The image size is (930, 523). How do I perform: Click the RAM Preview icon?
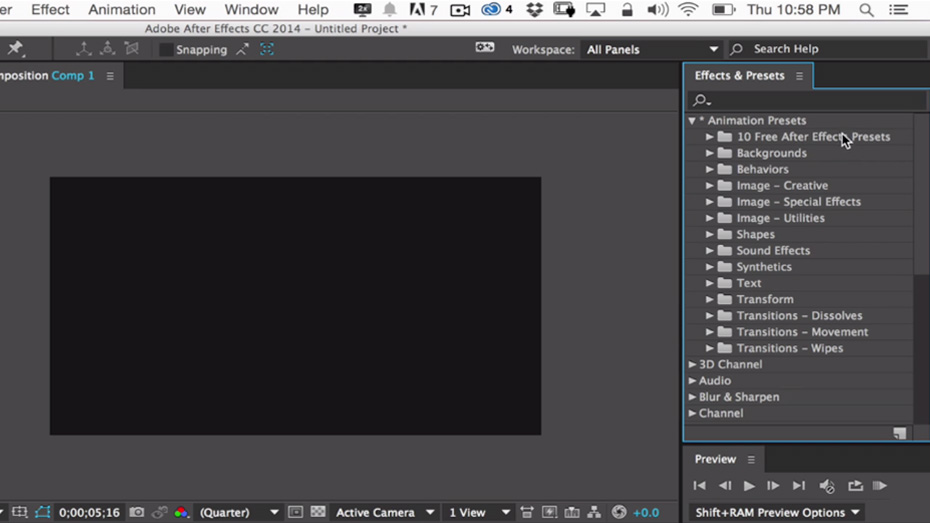880,486
